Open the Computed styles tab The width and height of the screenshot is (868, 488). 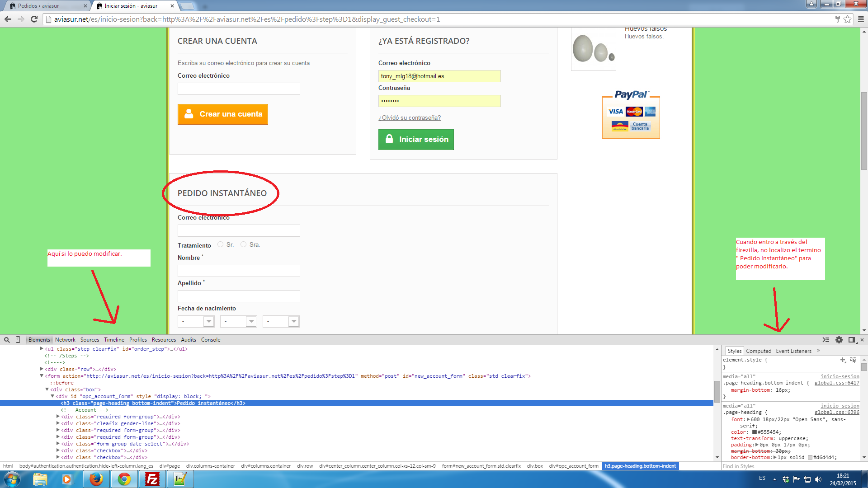point(758,351)
